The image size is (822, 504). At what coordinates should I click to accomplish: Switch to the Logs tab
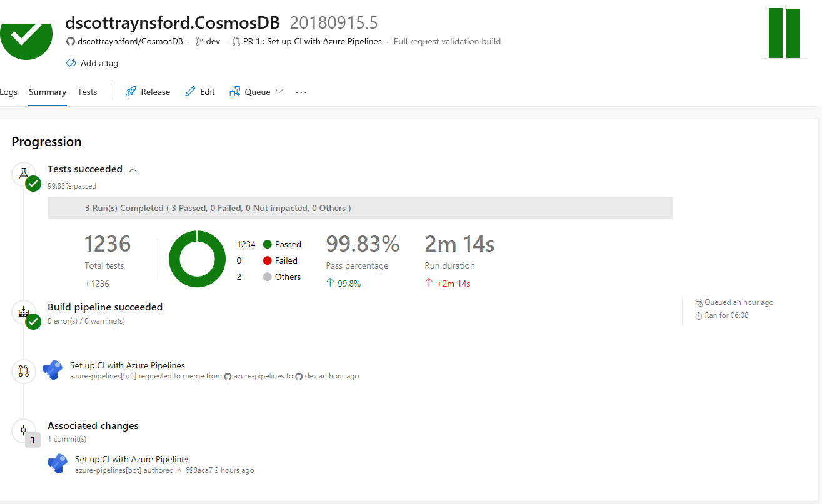tap(9, 92)
